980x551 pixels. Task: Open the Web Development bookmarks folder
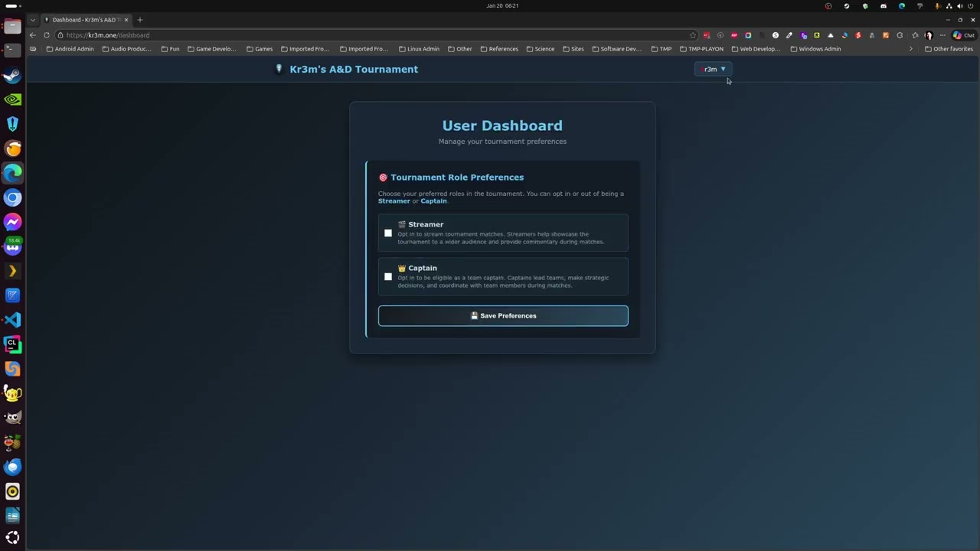(x=755, y=49)
